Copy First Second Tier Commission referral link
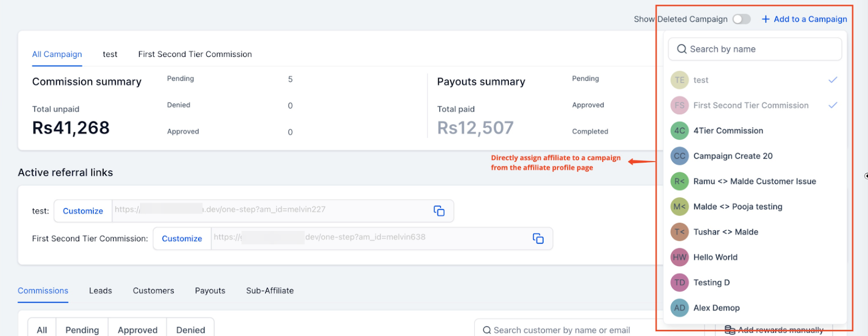868x336 pixels. (538, 238)
